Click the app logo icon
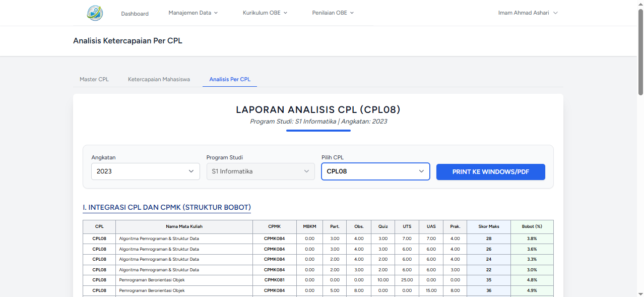The image size is (644, 297). (95, 13)
